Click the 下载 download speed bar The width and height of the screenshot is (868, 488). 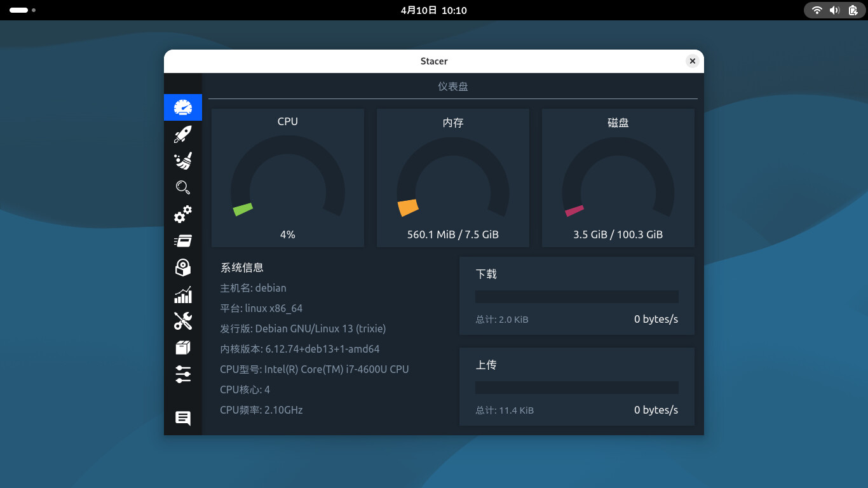click(576, 297)
